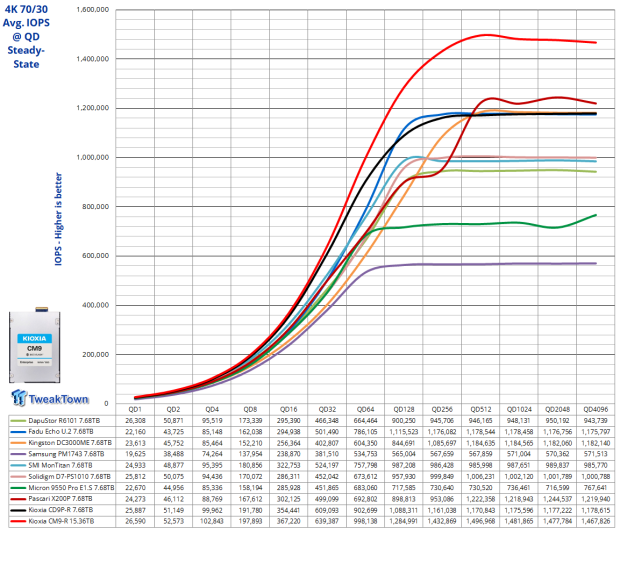This screenshot has width=620, height=568.
Task: Select the 'Kioxia CM9-R 15.36TB' legend label
Action: pos(61,521)
